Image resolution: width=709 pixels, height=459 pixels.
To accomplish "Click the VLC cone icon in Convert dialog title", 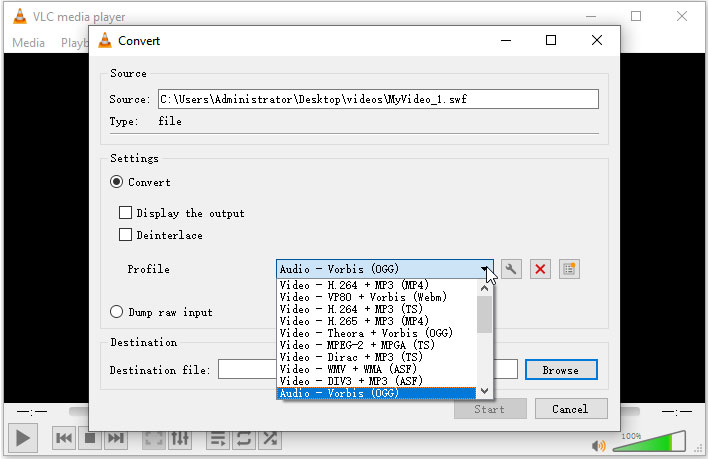I will 105,41.
